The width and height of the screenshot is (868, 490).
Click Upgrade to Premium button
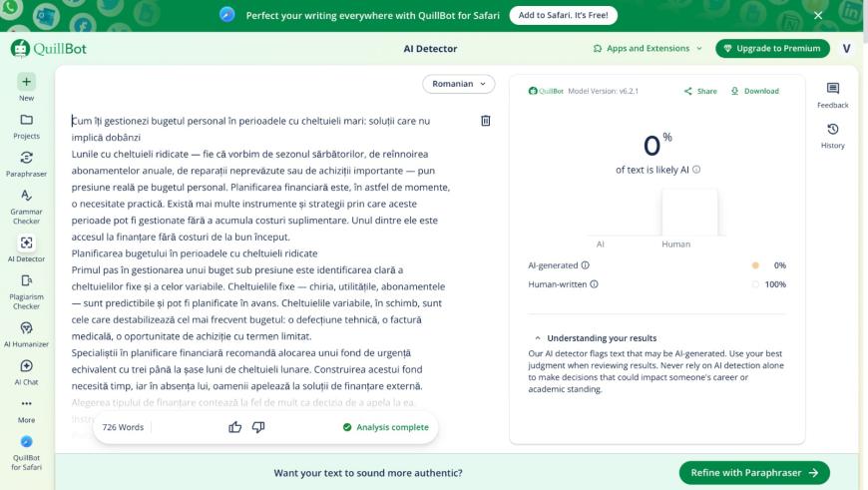(x=772, y=48)
